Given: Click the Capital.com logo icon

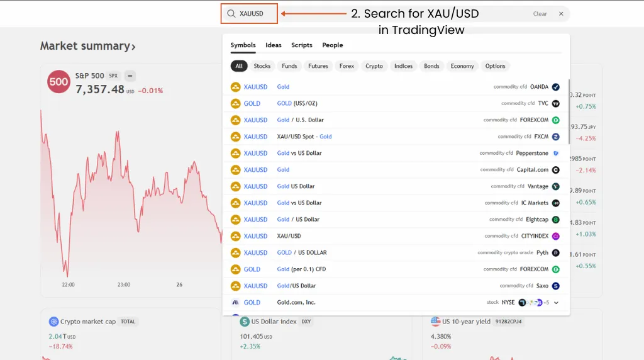Looking at the screenshot, I should tap(556, 170).
